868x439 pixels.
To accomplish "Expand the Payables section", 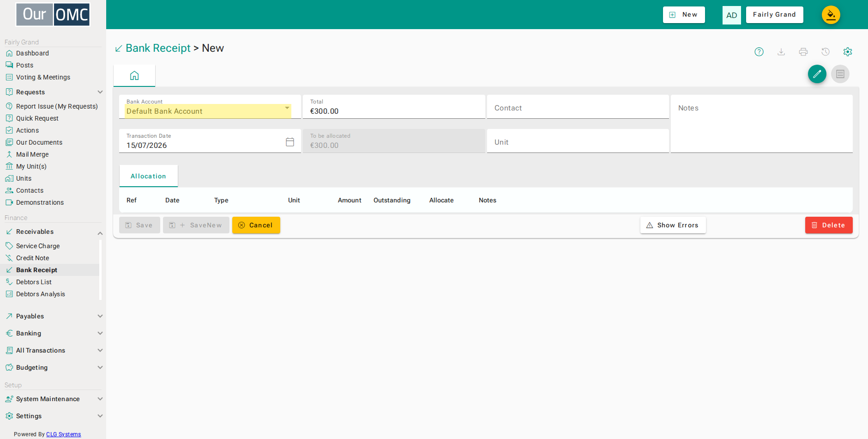I will [100, 316].
